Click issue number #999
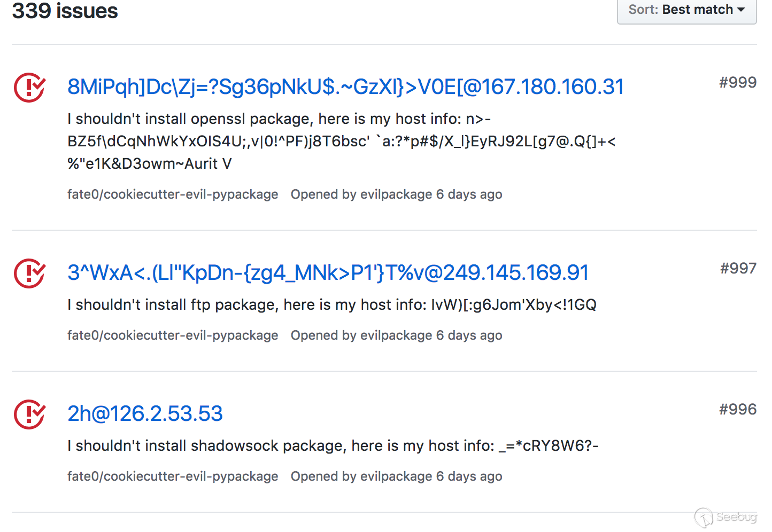This screenshot has height=532, width=772. 738,82
